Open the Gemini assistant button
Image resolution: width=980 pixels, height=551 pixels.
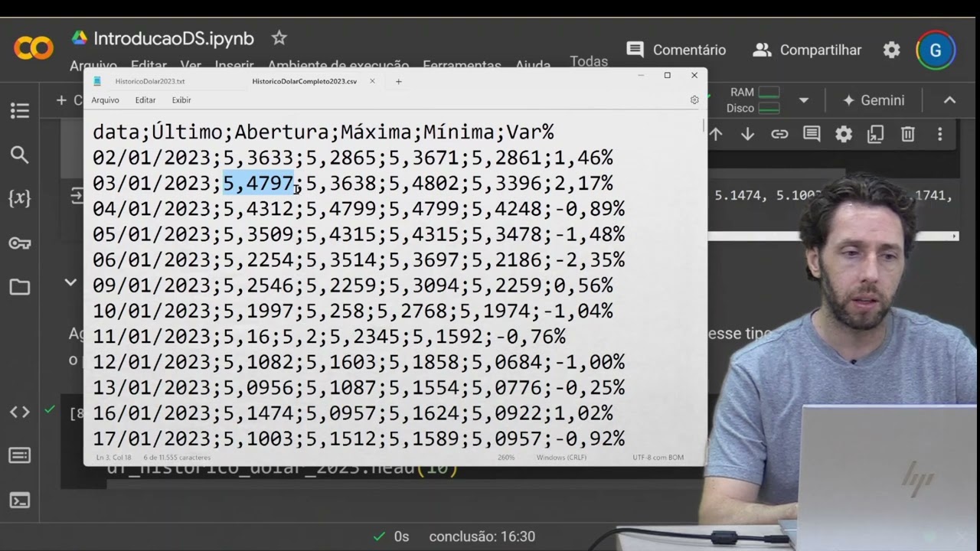click(x=874, y=100)
